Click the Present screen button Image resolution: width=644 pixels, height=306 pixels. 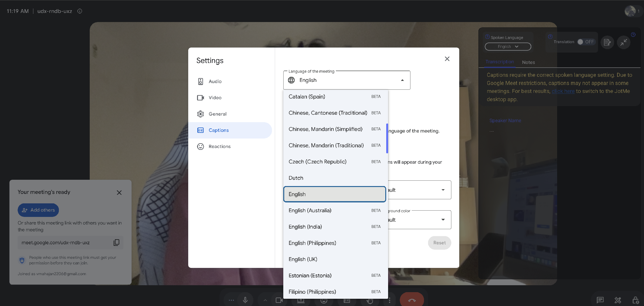click(x=301, y=300)
